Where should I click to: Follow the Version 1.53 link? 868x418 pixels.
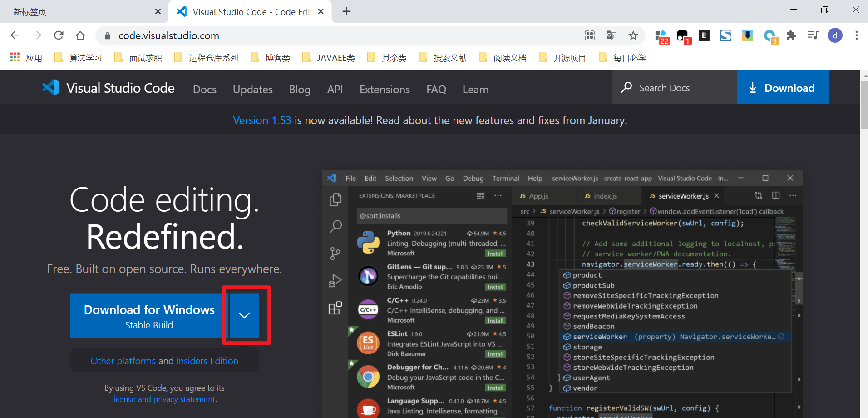pos(262,120)
